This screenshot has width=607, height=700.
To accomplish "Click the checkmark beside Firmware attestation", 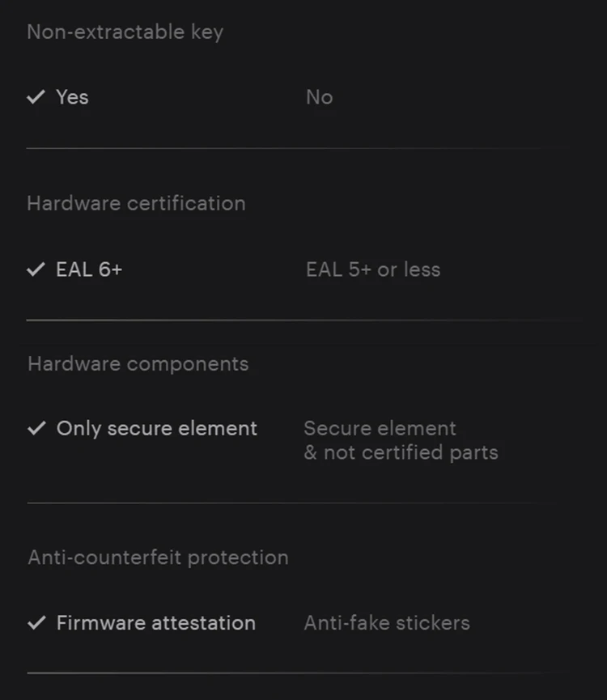I will tap(36, 623).
